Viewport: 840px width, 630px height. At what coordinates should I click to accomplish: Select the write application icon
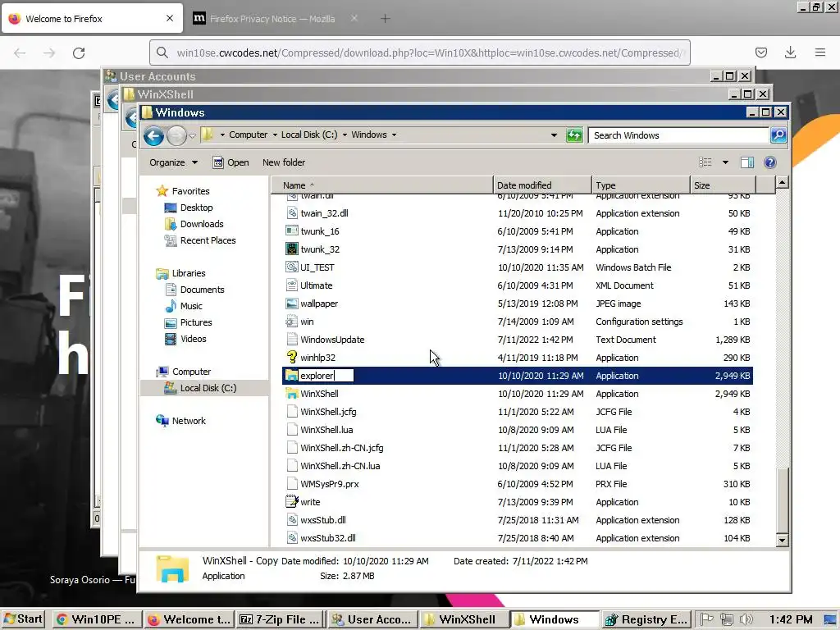pos(291,502)
